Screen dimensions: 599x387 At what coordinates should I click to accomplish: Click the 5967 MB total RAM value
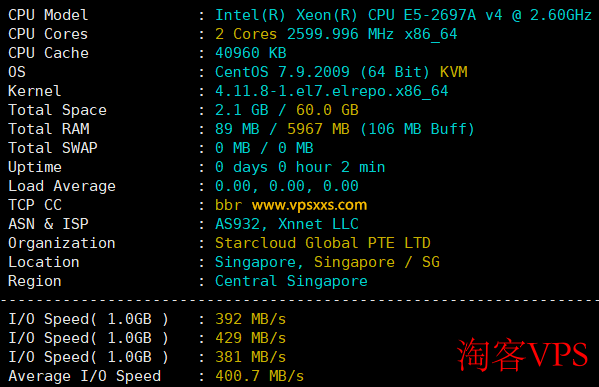[x=318, y=129]
